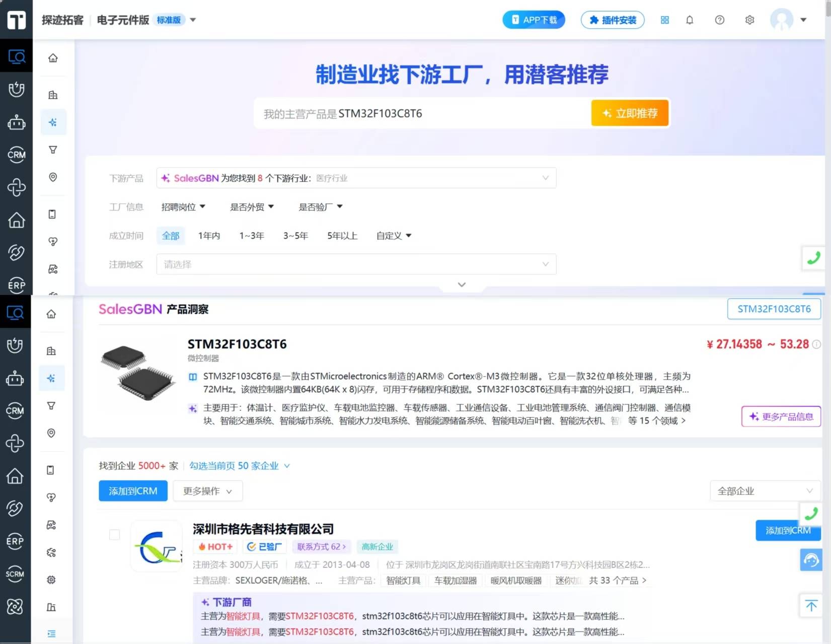Click the user avatar picture

[782, 20]
